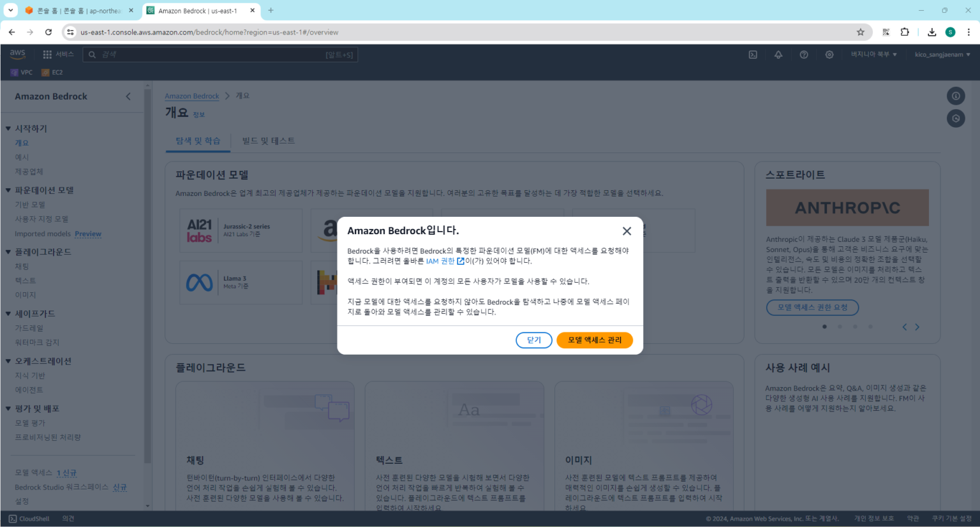This screenshot has height=527, width=980.
Task: Bookmark this page with star icon
Action: [860, 32]
